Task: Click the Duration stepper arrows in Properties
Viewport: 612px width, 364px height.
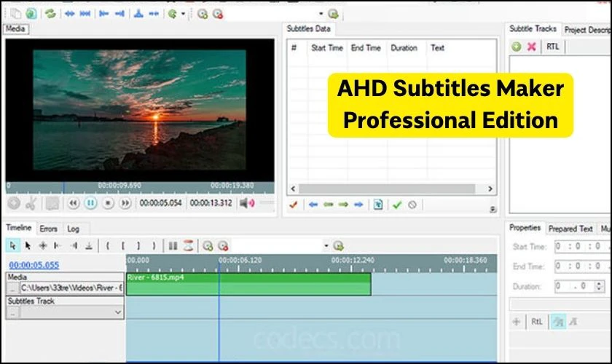Action: click(x=599, y=286)
